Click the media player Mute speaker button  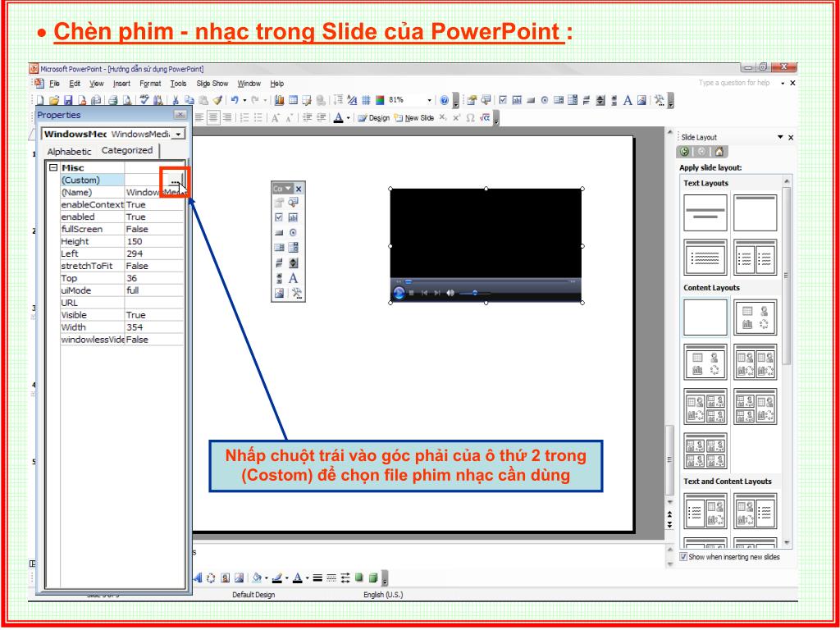[x=450, y=293]
